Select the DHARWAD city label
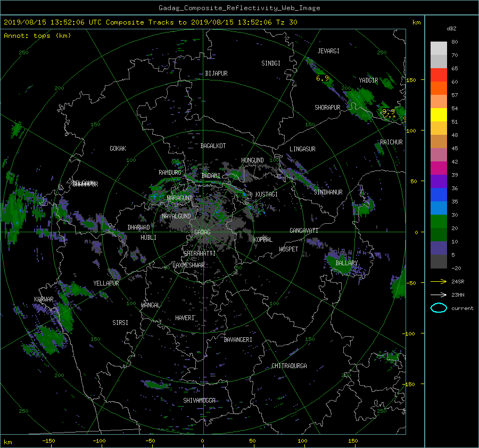Image resolution: width=479 pixels, height=448 pixels. click(x=139, y=227)
